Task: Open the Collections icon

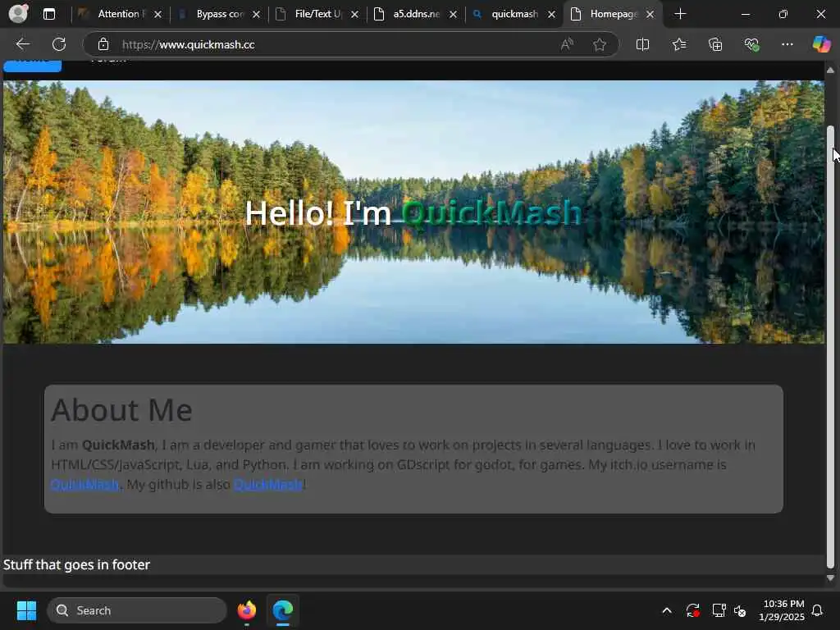Action: pyautogui.click(x=715, y=44)
